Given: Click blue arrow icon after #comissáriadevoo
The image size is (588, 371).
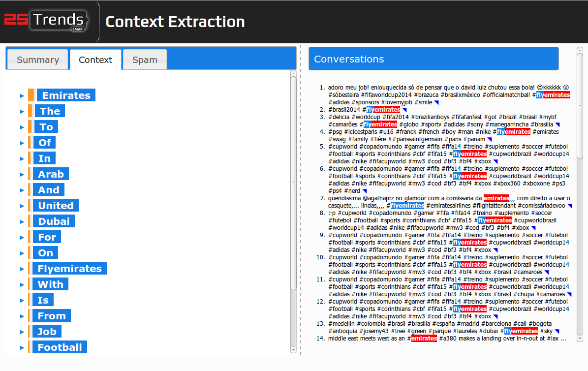Looking at the screenshot, I should (570, 206).
